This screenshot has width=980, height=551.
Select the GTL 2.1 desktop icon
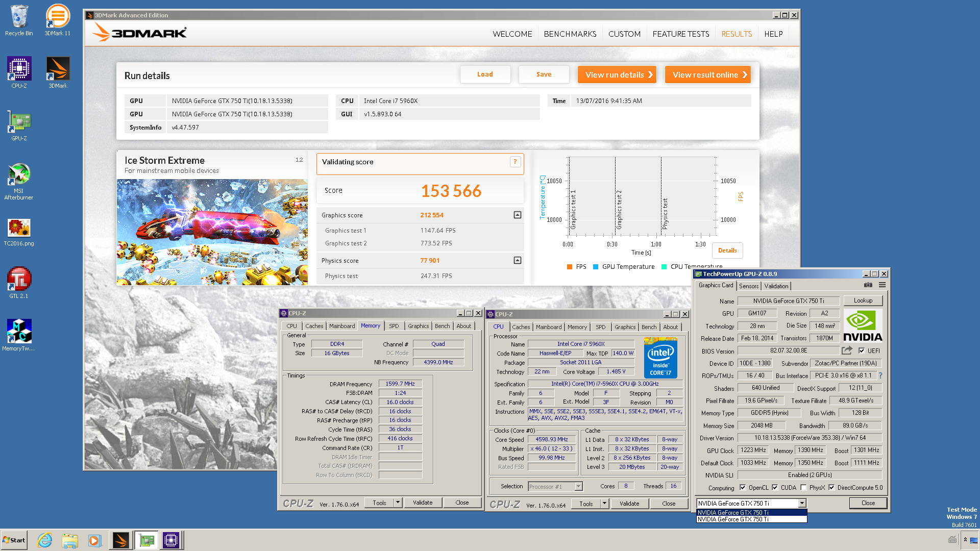click(19, 282)
